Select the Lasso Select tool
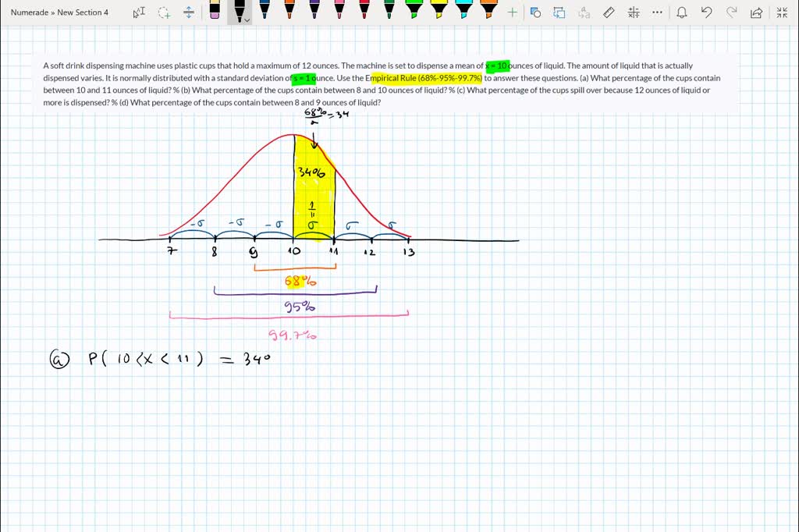 pos(164,12)
